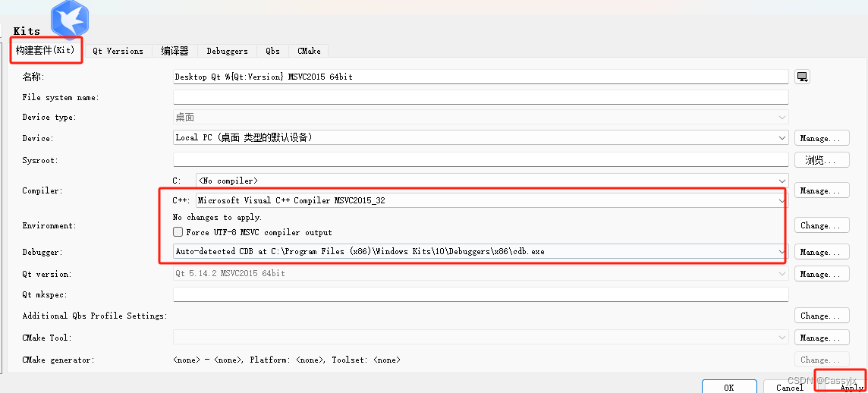Click Change button for Environment
Screen dimensions: 868x393
click(822, 225)
